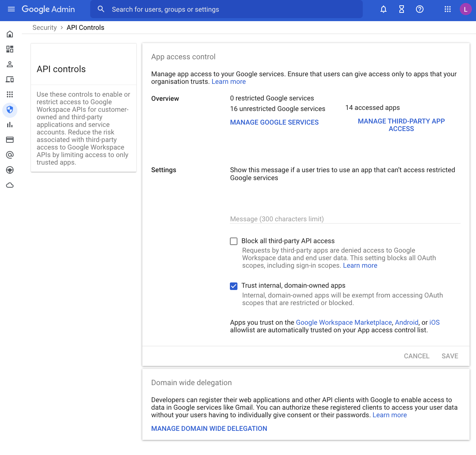476x455 pixels.
Task: Click Manage Google Services
Action: pos(274,122)
